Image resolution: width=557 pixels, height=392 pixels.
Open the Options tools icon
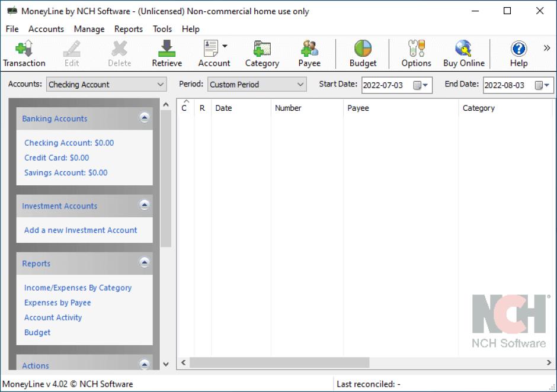(417, 54)
